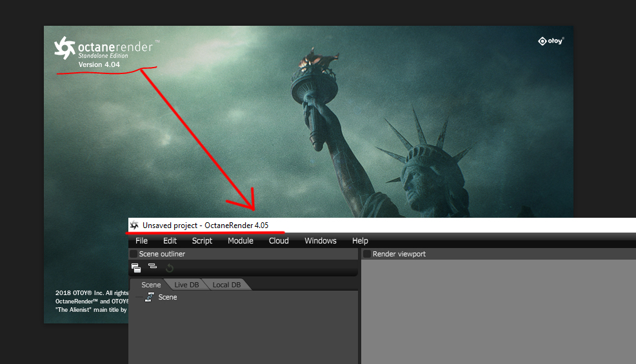Viewport: 636px width, 364px height.
Task: Click the OctaneRender pinwheel logo on splash screen
Action: pos(65,48)
